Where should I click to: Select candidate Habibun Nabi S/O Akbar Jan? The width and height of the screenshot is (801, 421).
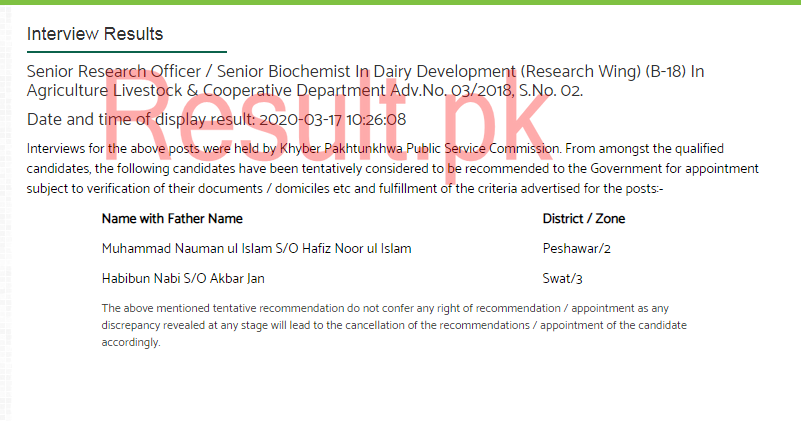pyautogui.click(x=183, y=278)
